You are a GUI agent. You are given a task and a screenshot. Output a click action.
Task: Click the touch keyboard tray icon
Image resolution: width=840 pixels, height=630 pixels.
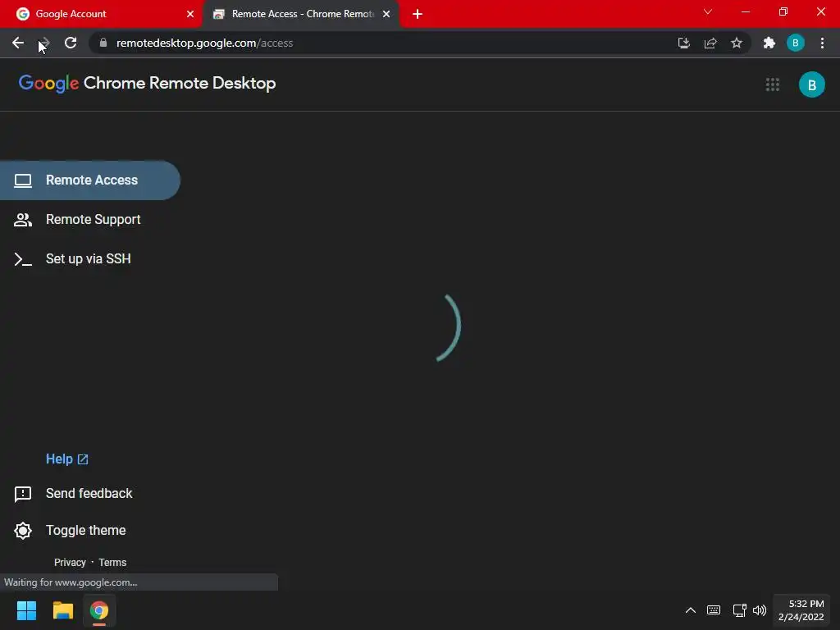pyautogui.click(x=714, y=610)
